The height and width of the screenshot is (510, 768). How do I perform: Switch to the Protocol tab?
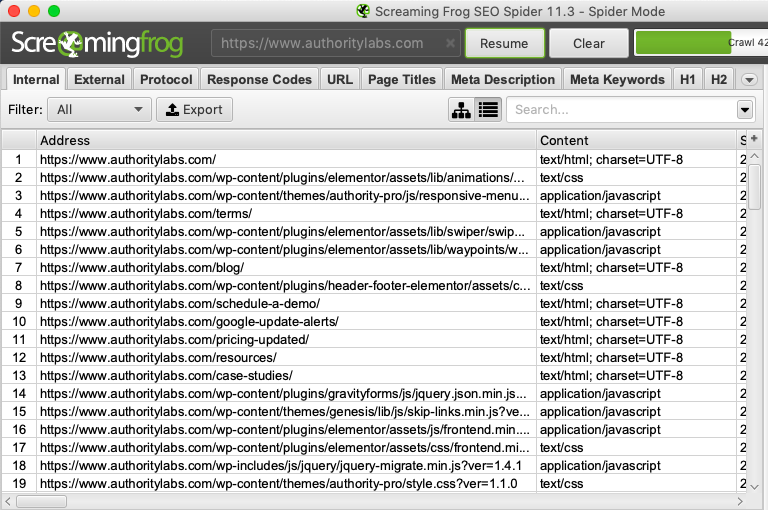(166, 79)
